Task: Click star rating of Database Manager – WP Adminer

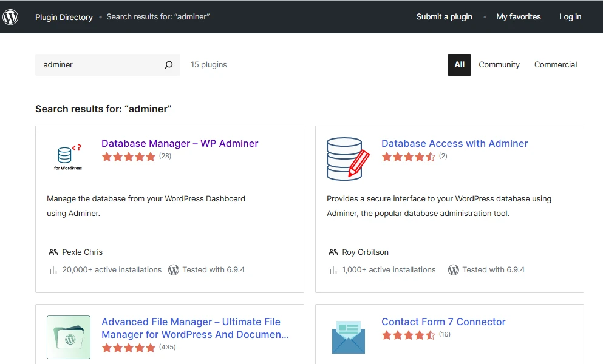Action: (129, 157)
